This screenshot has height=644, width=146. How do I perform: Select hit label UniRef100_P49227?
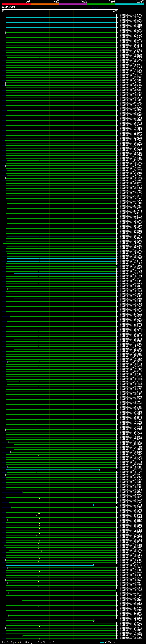coord(131,336)
